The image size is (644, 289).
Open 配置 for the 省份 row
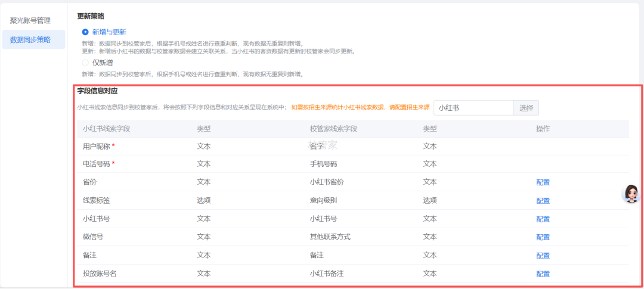pyautogui.click(x=543, y=182)
